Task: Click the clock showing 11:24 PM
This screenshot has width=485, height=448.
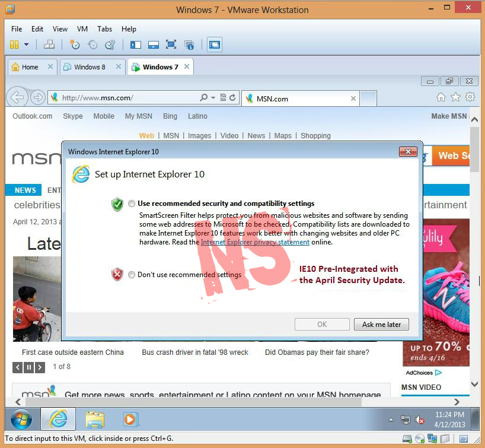Action: click(449, 415)
